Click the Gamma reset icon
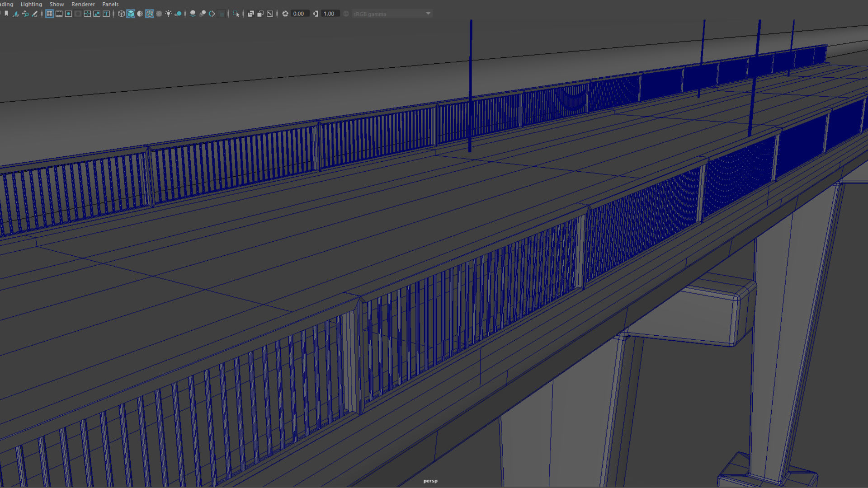Screen dimensions: 868x488 (316, 14)
